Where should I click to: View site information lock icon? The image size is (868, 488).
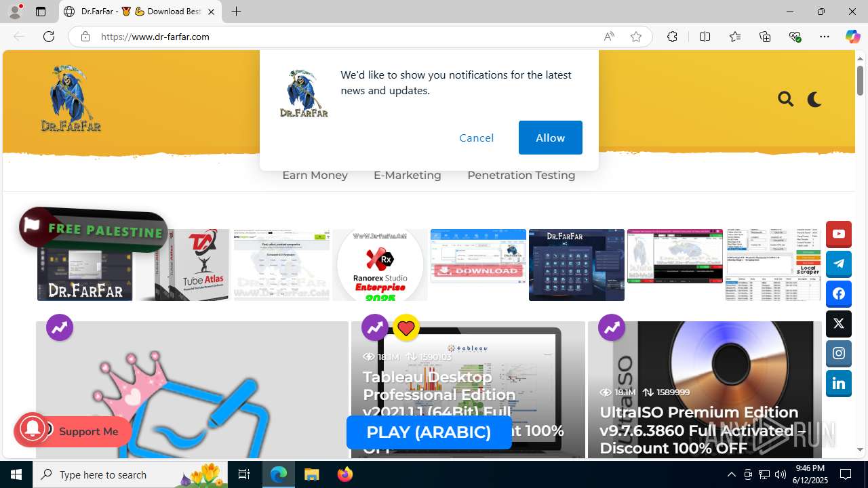click(x=85, y=37)
